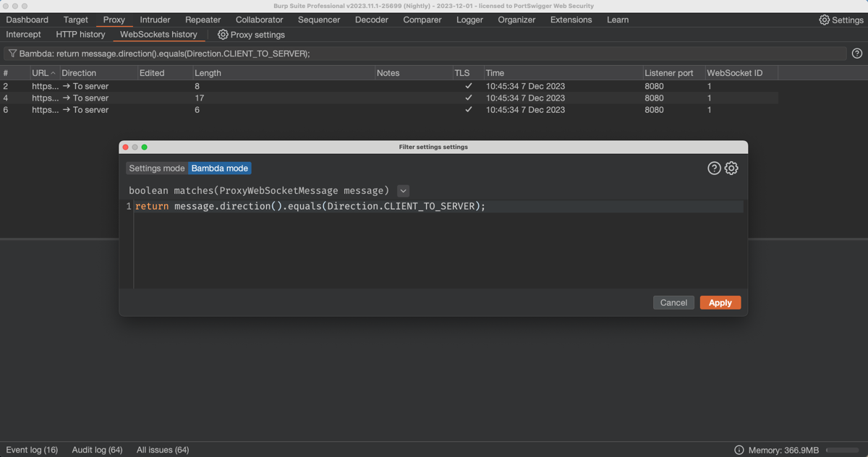This screenshot has height=457, width=868.
Task: Open the Sequencer tab
Action: click(319, 20)
